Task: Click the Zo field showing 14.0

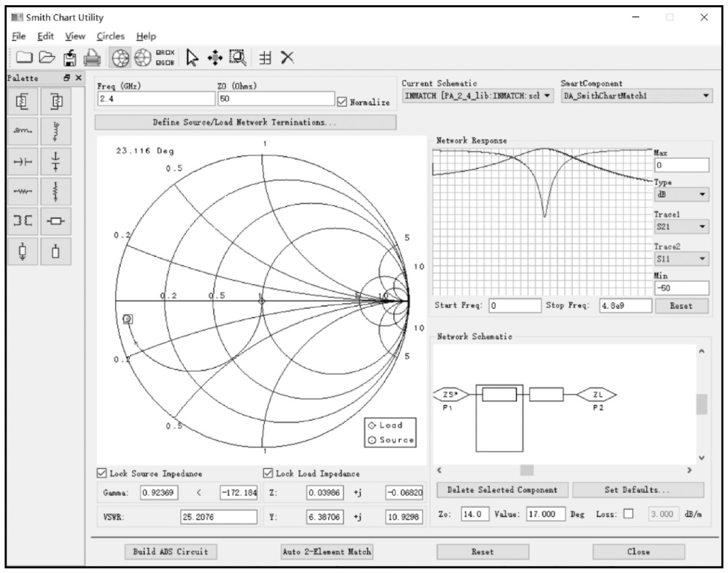Action: 476,513
